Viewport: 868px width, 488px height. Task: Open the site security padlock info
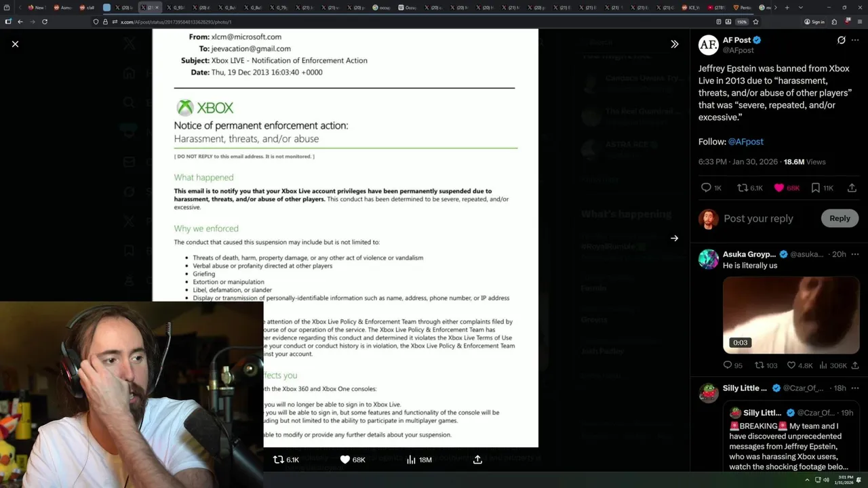pos(105,22)
